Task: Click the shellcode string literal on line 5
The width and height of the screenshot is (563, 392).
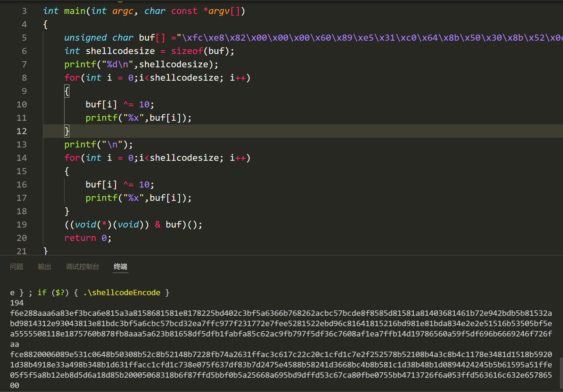Action: [370, 38]
